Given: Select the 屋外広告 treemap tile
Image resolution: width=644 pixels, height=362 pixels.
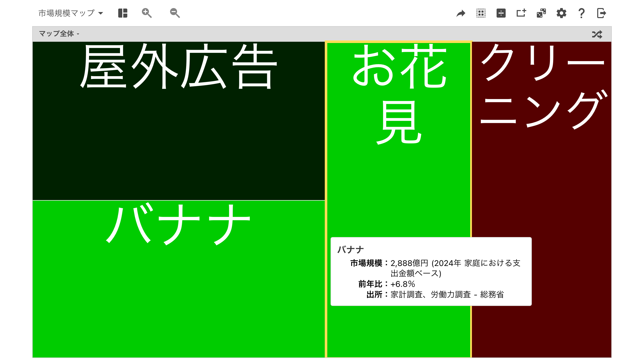Looking at the screenshot, I should (179, 121).
